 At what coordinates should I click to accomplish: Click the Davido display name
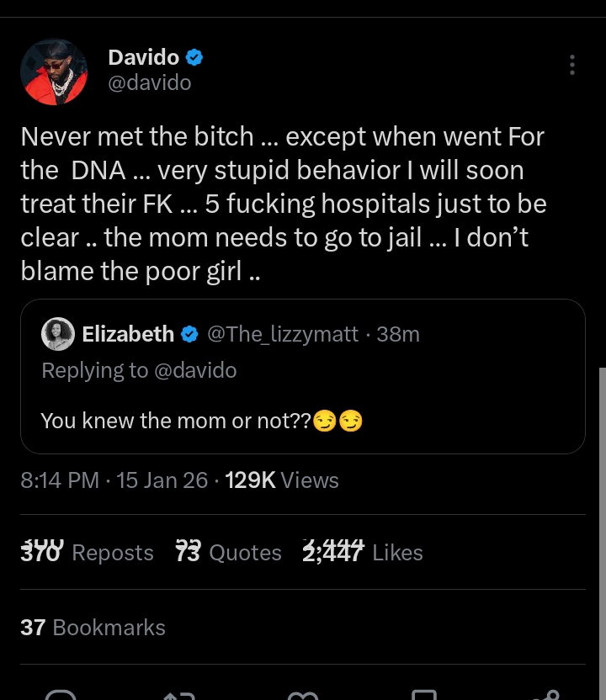pyautogui.click(x=144, y=57)
